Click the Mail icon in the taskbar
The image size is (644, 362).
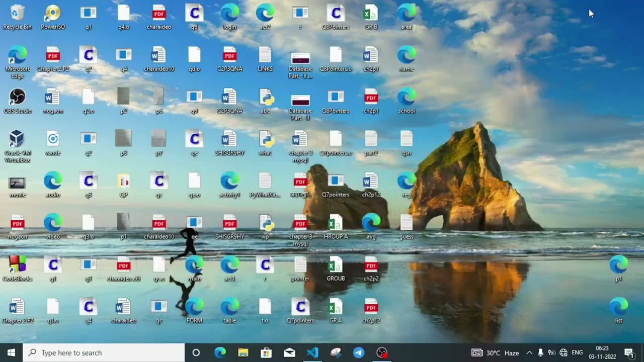coord(289,353)
